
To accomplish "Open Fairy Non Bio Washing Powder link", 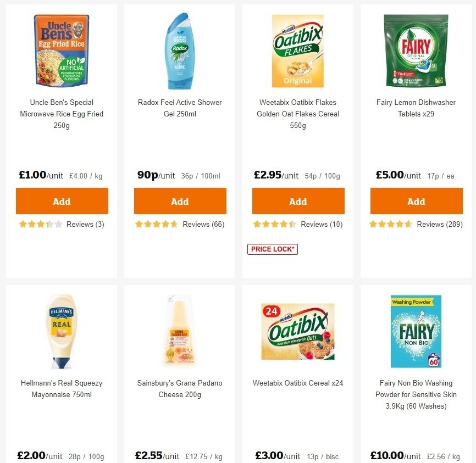I will tap(416, 394).
